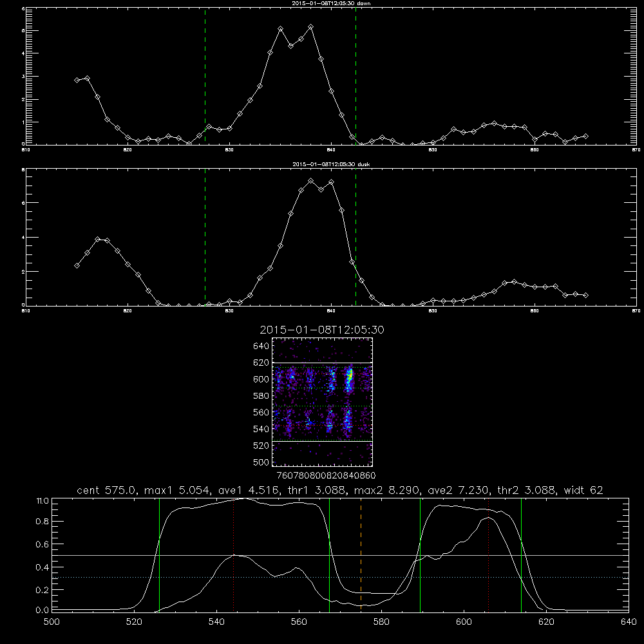Select the red dotted peak marker near 544
Screen dimensions: 644x644
click(x=233, y=554)
